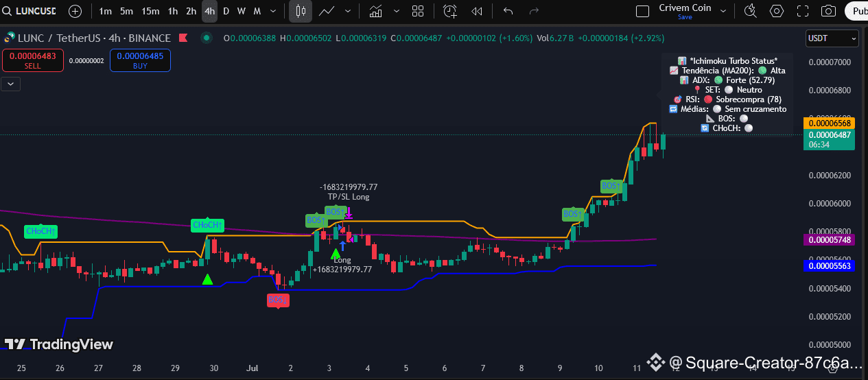Screen dimensions: 868x380
Task: Click the Long +1683219979.77 label
Action: click(342, 265)
